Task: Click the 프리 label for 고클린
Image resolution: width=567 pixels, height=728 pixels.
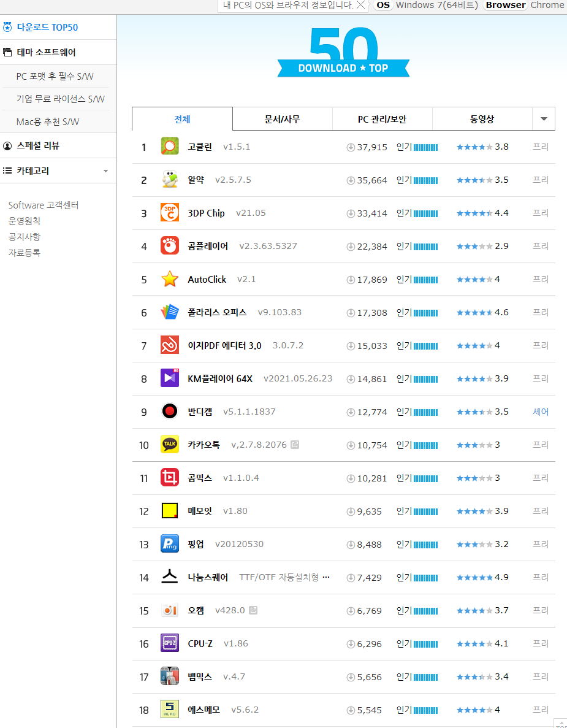Action: (x=541, y=147)
